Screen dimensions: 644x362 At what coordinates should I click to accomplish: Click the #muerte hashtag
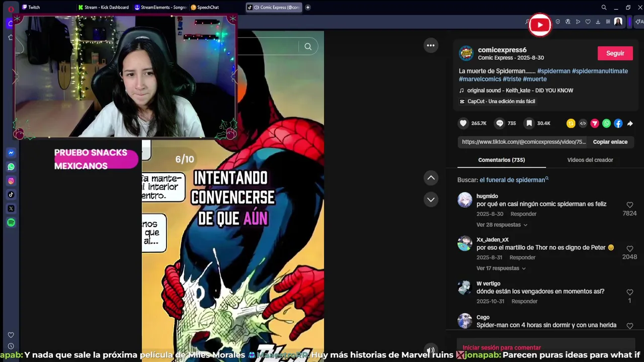tap(535, 79)
